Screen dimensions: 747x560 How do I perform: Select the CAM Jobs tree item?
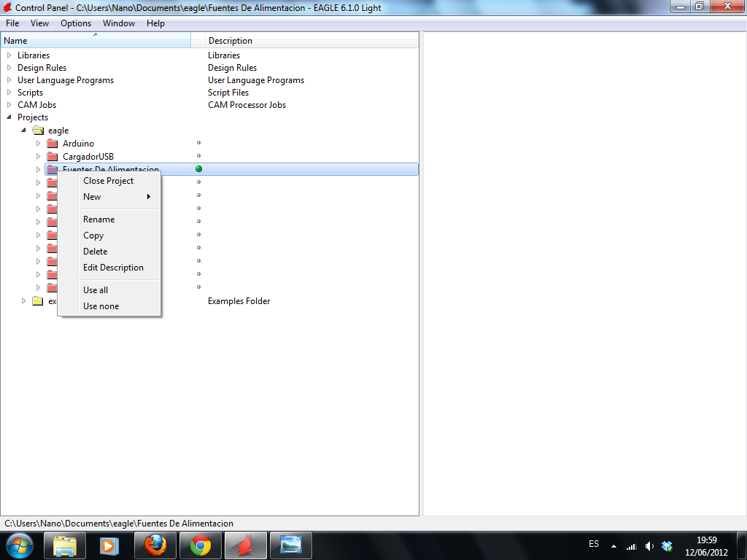pyautogui.click(x=36, y=105)
